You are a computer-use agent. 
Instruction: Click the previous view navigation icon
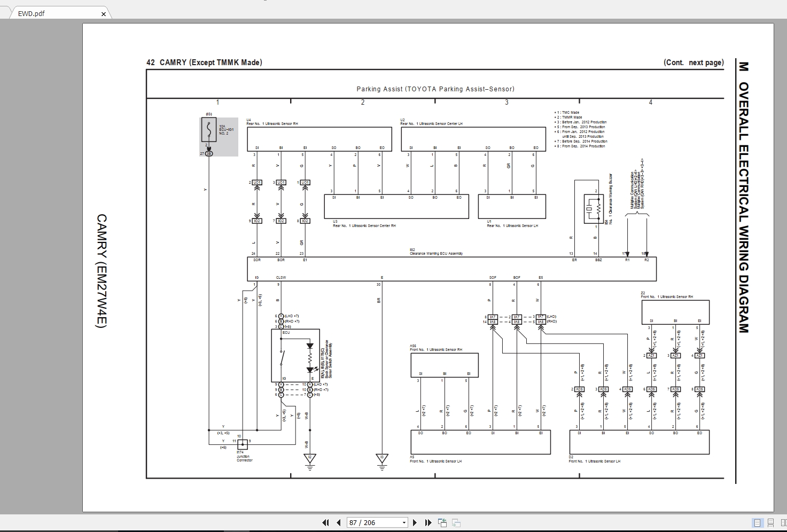click(442, 522)
